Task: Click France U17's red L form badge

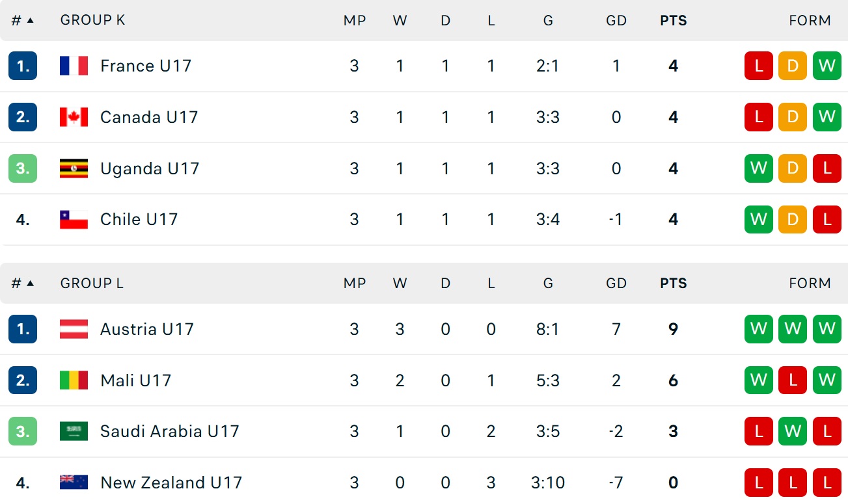Action: click(x=758, y=66)
